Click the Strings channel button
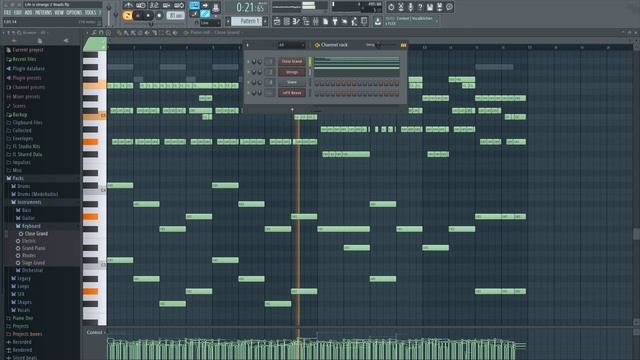Image resolution: width=640 pixels, height=360 pixels. [x=292, y=72]
